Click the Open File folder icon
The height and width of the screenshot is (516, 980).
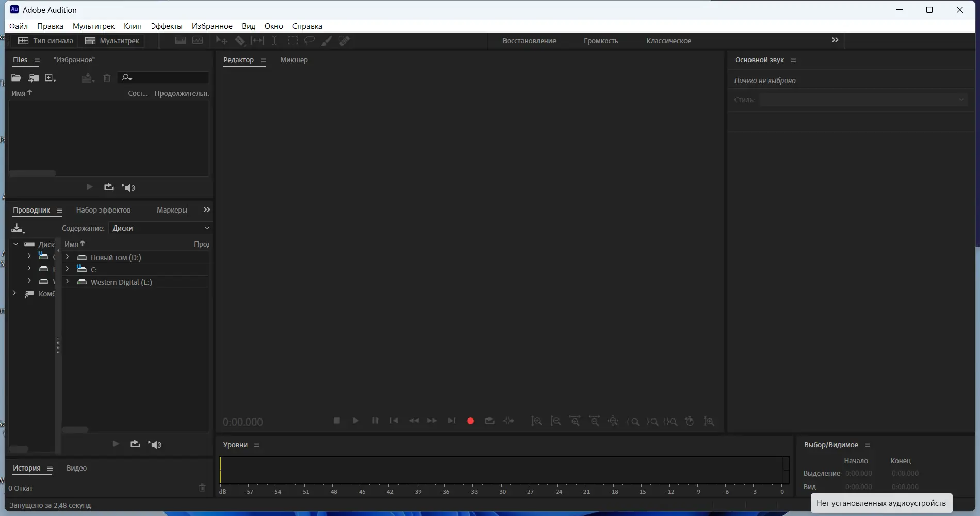click(16, 78)
